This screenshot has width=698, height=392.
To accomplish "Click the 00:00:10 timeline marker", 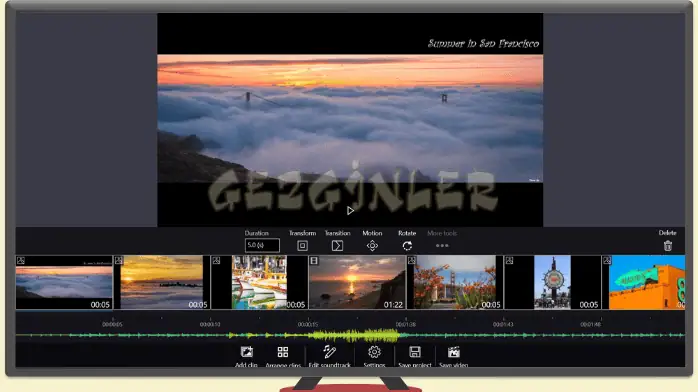I will click(x=210, y=324).
